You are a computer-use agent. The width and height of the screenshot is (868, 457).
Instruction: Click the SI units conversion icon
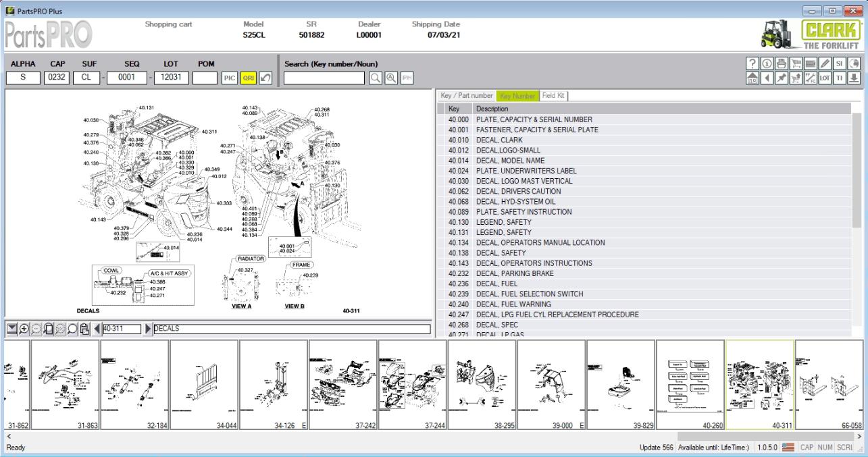(840, 65)
